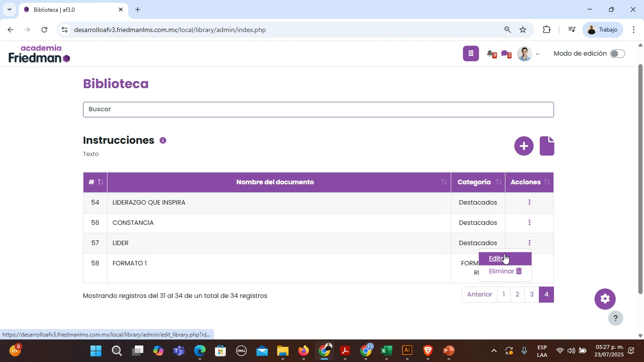Open three-dot actions menu for LIDER row

pos(529,243)
